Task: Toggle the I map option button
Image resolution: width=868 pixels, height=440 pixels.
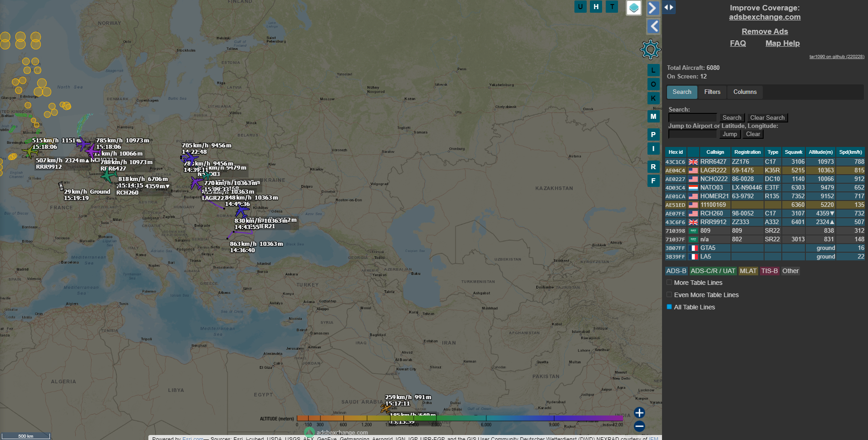Action: (653, 148)
